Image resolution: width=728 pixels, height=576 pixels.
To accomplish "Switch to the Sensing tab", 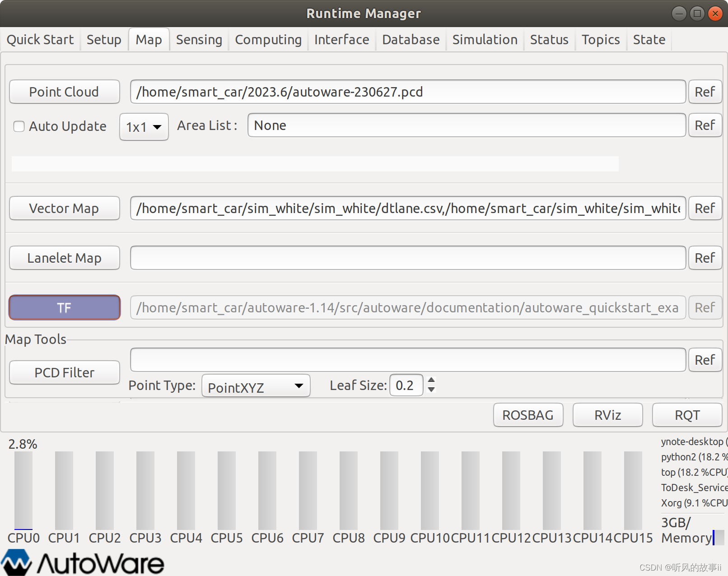I will click(x=199, y=39).
